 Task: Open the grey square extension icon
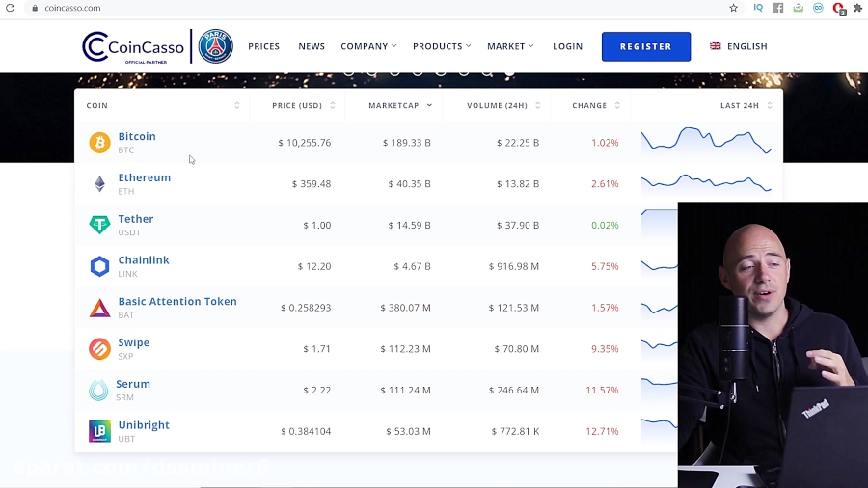[x=778, y=8]
